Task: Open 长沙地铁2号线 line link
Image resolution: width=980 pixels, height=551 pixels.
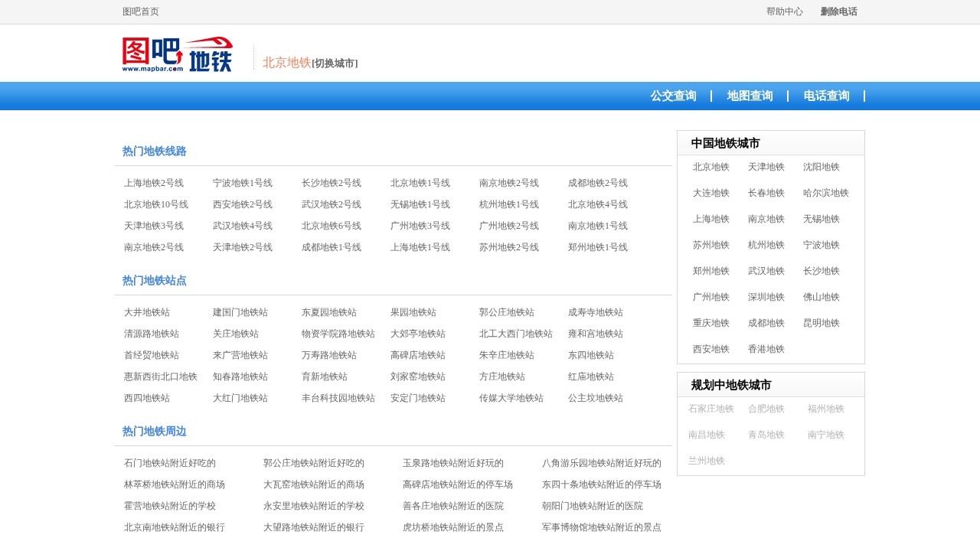Action: (332, 183)
